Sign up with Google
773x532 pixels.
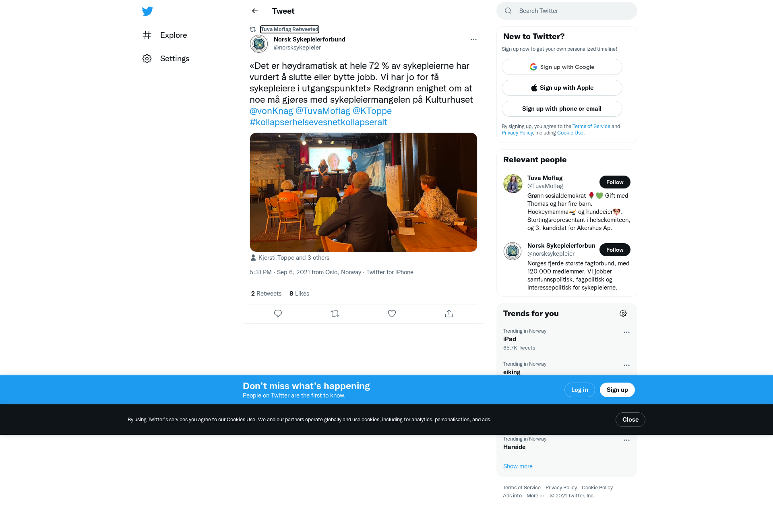point(562,67)
